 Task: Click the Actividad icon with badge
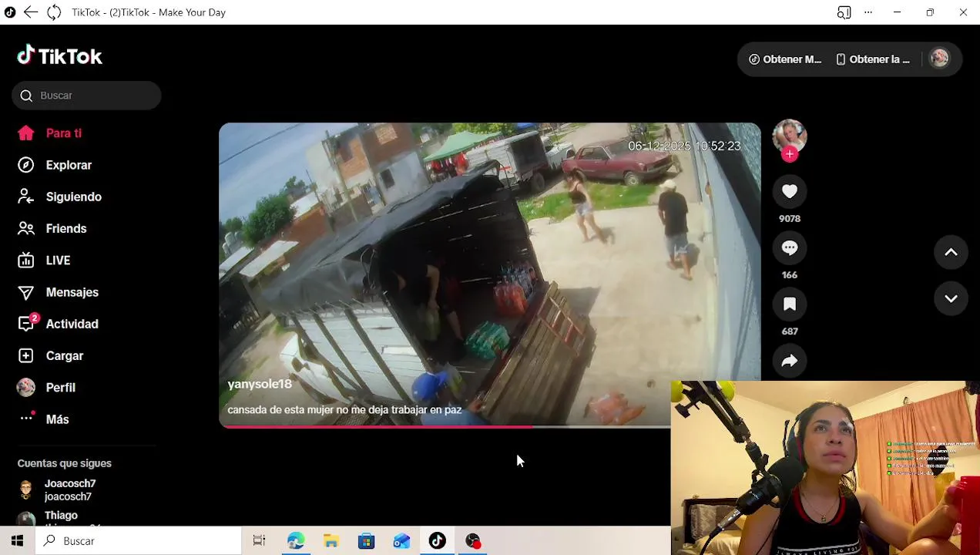(x=28, y=323)
